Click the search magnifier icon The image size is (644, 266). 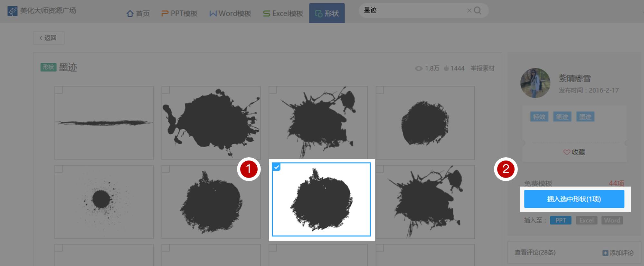coord(478,11)
